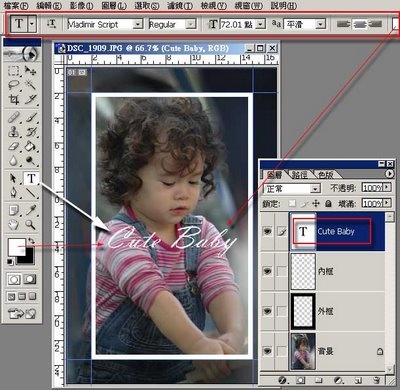
Task: Select the Pen tool
Action: pos(14,193)
